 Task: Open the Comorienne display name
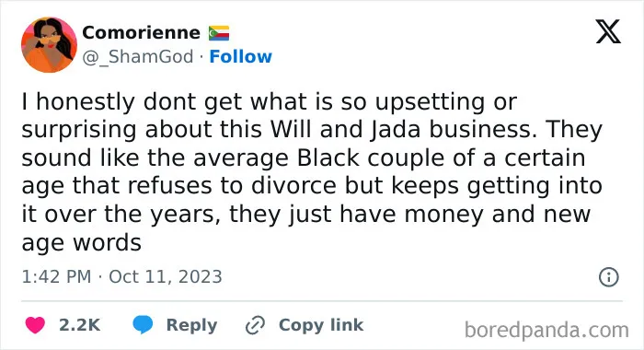tap(141, 32)
